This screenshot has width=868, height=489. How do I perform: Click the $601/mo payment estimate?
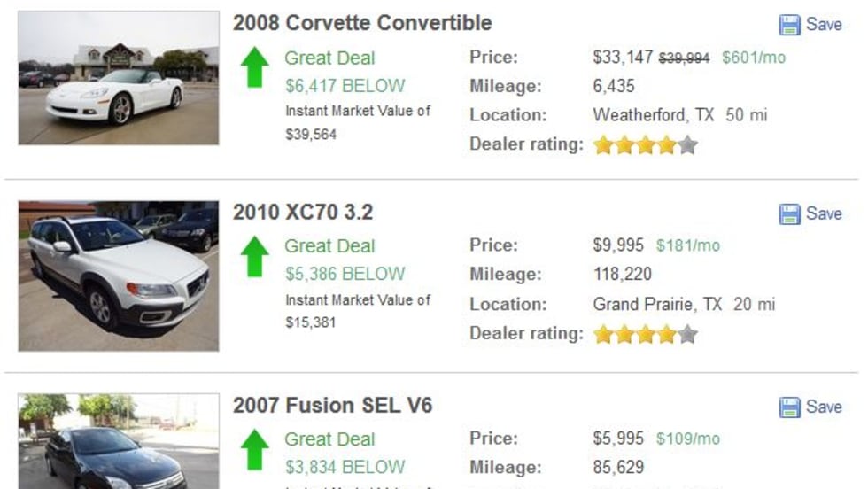pyautogui.click(x=754, y=58)
